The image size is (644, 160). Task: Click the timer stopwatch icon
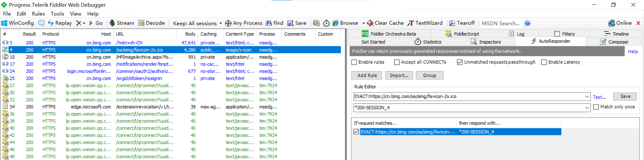(x=326, y=23)
